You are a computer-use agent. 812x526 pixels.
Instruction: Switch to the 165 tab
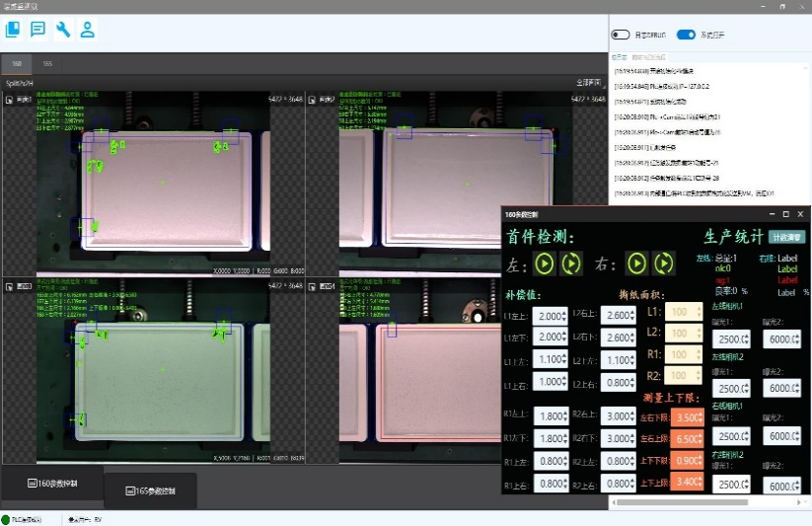pos(47,64)
